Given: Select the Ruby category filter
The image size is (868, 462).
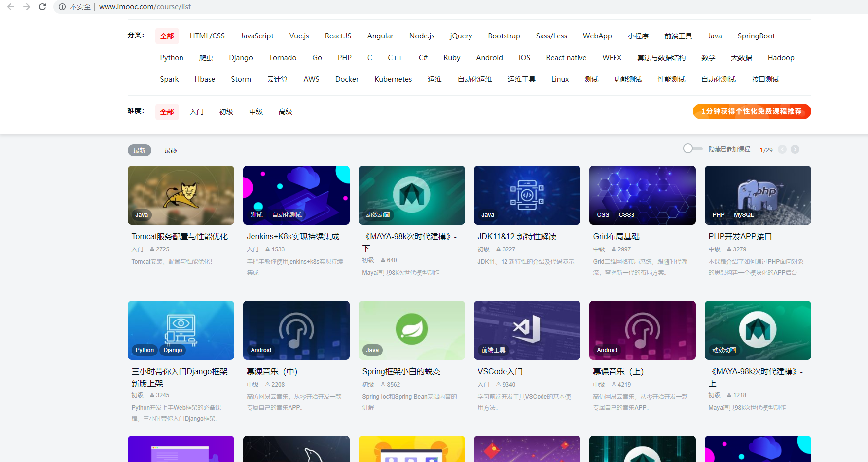Looking at the screenshot, I should tap(452, 58).
